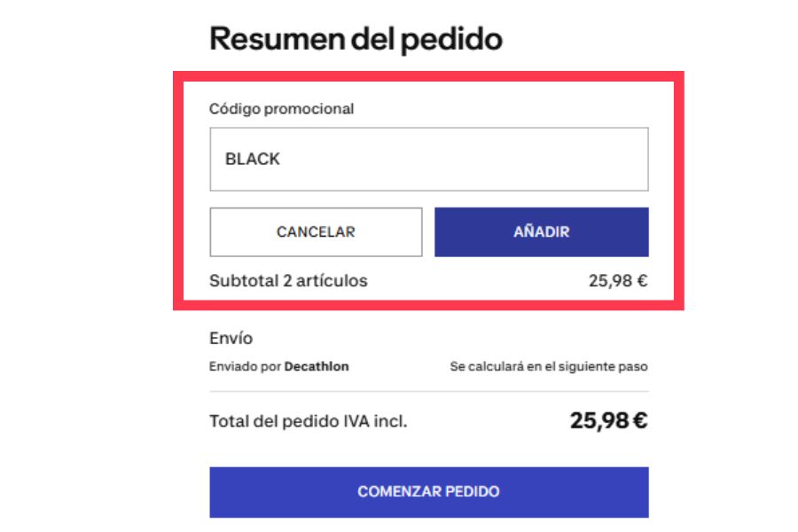Click the promo code input containing BLACK
Screen dimensions: 798x532
429,160
